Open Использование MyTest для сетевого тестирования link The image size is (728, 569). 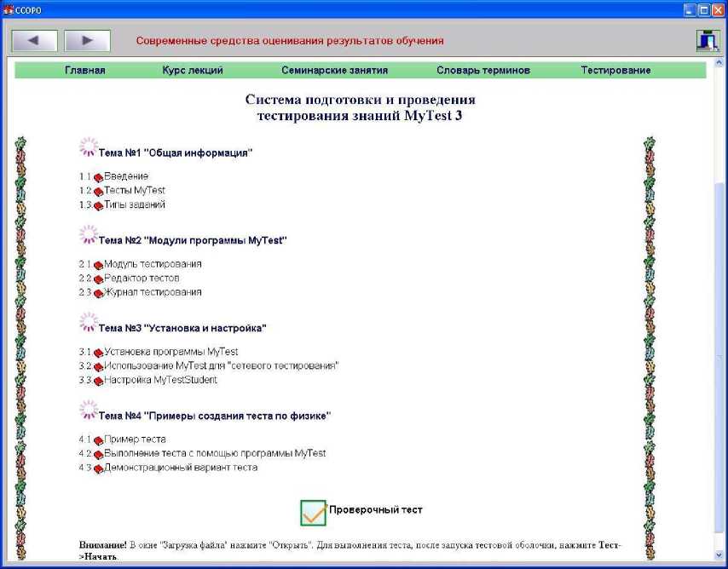click(222, 365)
